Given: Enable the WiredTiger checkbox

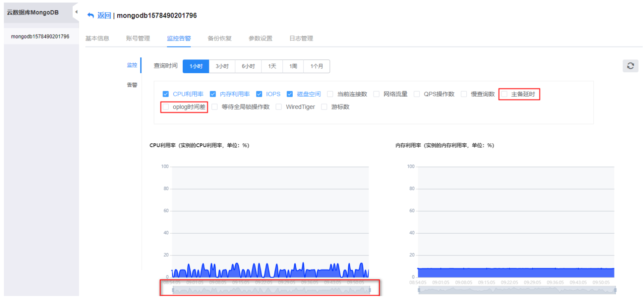Looking at the screenshot, I should [x=279, y=107].
